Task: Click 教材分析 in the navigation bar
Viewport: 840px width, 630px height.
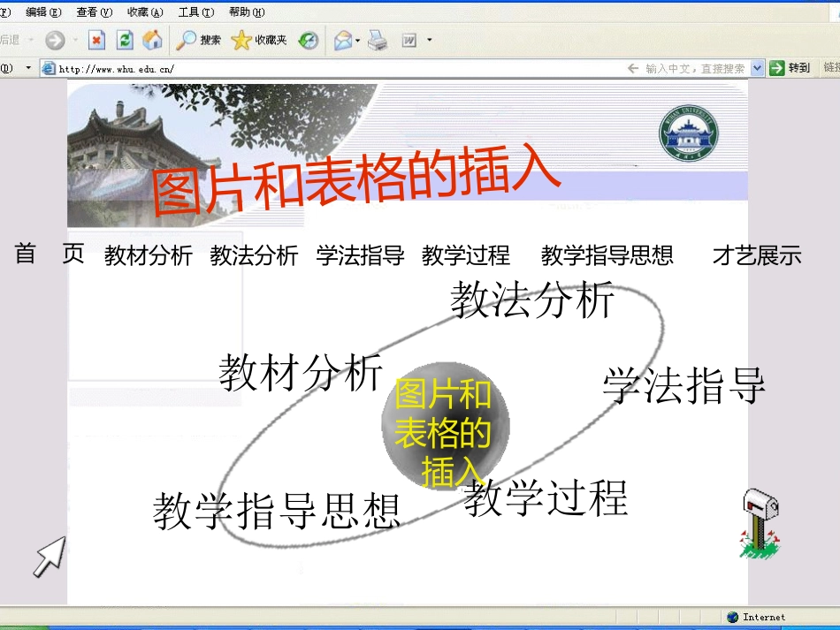Action: point(149,255)
